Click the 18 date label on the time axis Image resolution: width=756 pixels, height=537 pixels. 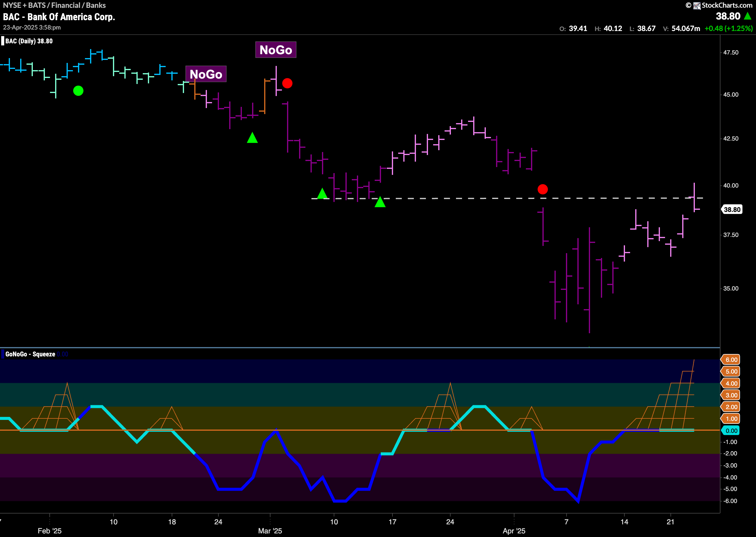pyautogui.click(x=172, y=522)
